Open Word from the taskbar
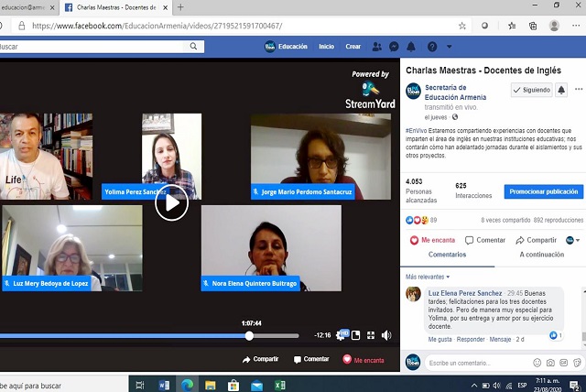 click(x=164, y=385)
